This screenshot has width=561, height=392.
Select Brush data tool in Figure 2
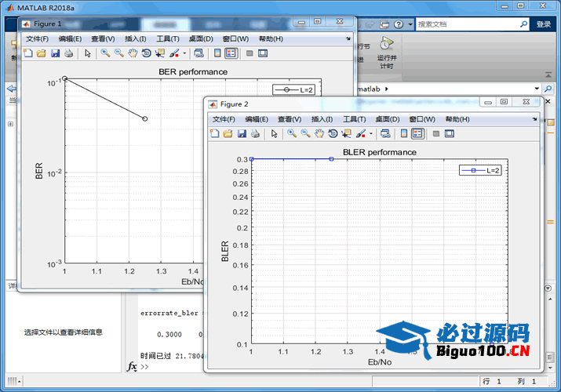coord(361,134)
